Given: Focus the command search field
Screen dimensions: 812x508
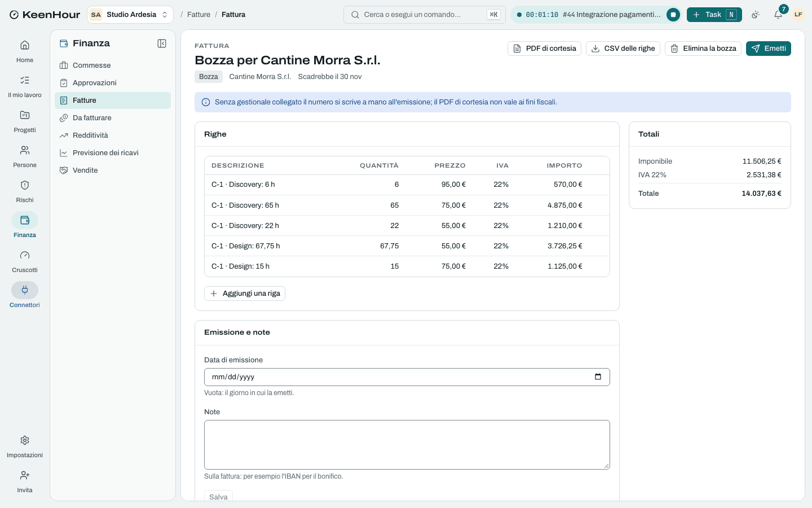Looking at the screenshot, I should (x=424, y=15).
